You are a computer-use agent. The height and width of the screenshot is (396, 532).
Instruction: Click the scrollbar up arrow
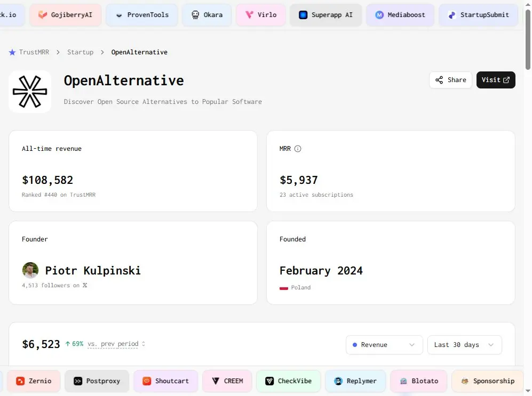tap(528, 4)
